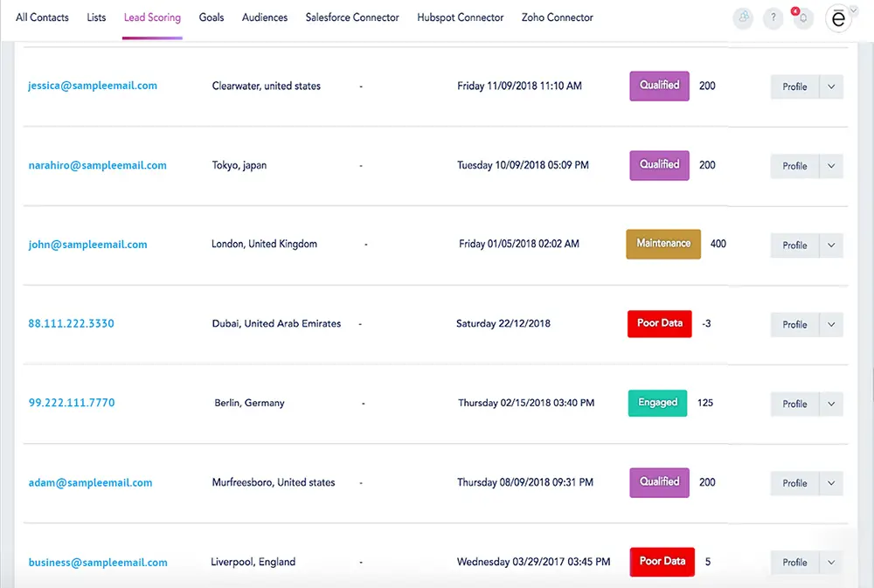874x588 pixels.
Task: Open the 88.111.222.3330 contact link
Action: click(71, 323)
